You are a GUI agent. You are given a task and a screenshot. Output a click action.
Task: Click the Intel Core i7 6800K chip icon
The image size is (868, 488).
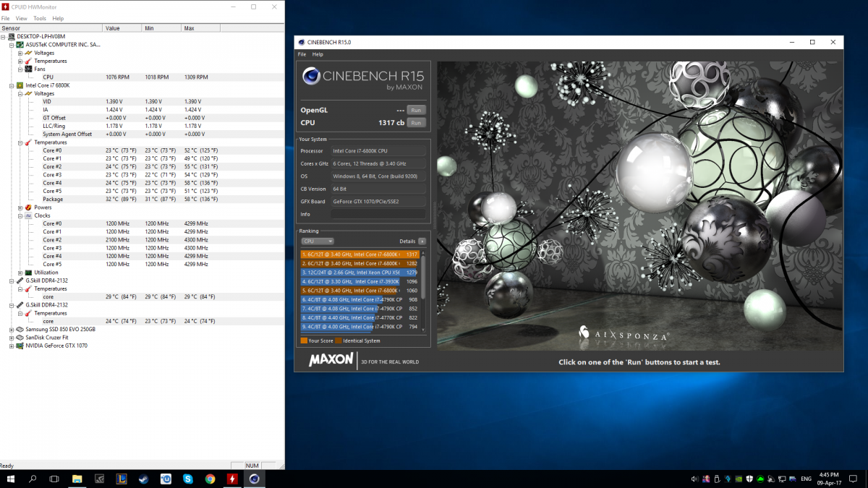pos(20,85)
